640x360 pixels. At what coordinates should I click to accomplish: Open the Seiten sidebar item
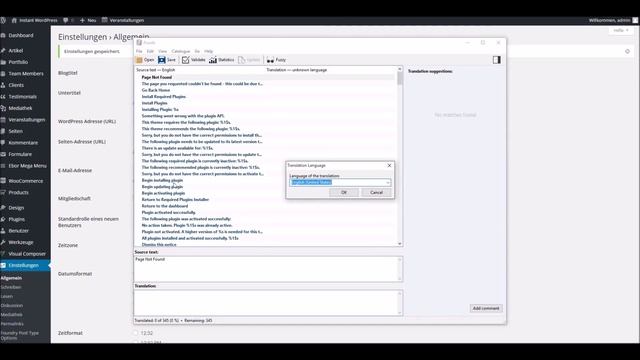25,131
